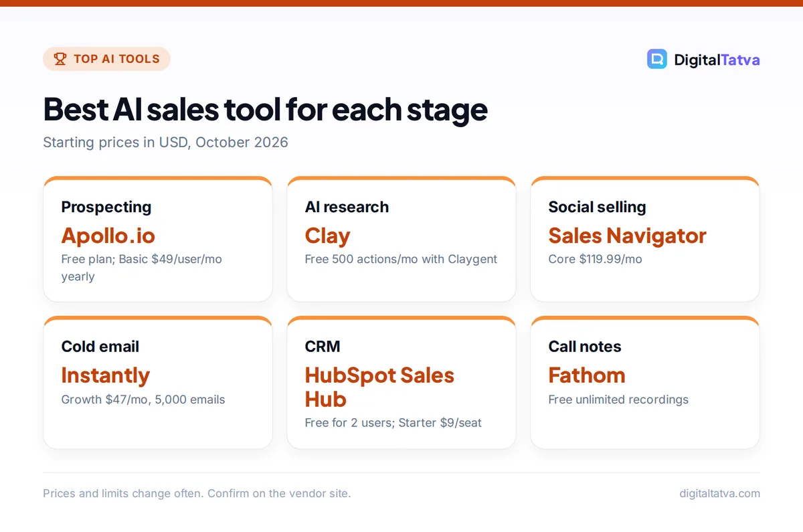Click the subtitle 'Starting prices in USD, October 2026'
Image resolution: width=803 pixels, height=532 pixels.
pyautogui.click(x=165, y=143)
